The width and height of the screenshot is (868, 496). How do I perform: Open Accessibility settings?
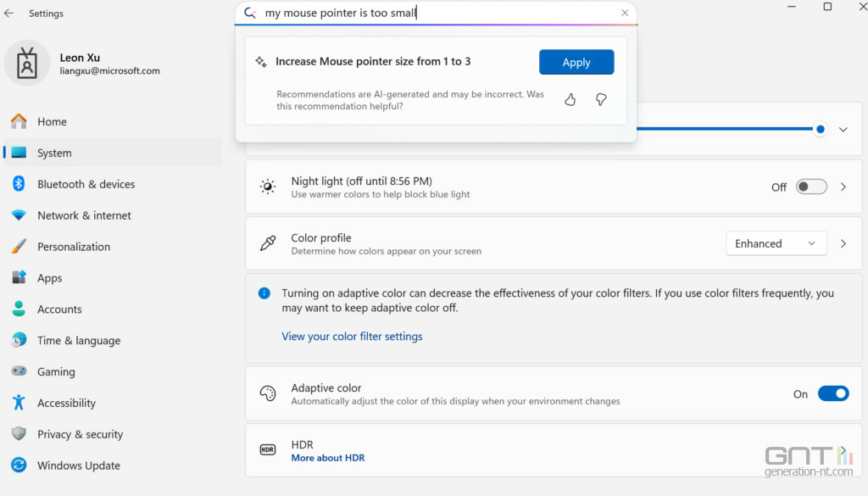tap(113, 403)
